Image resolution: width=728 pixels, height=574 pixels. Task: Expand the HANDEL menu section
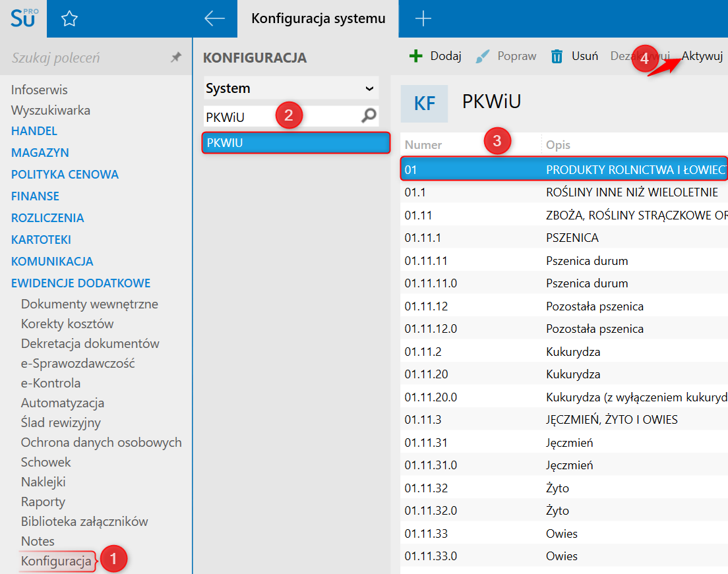34,131
